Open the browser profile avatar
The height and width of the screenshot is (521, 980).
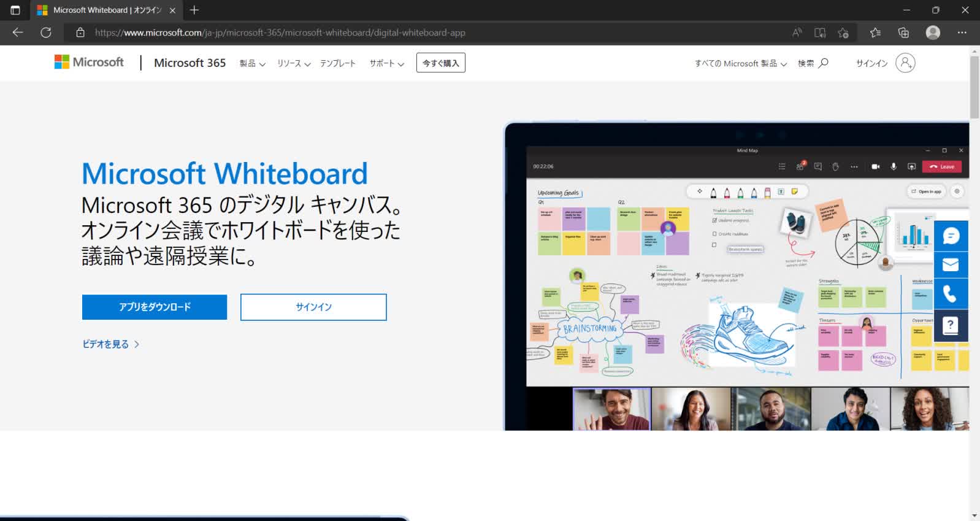pos(933,33)
